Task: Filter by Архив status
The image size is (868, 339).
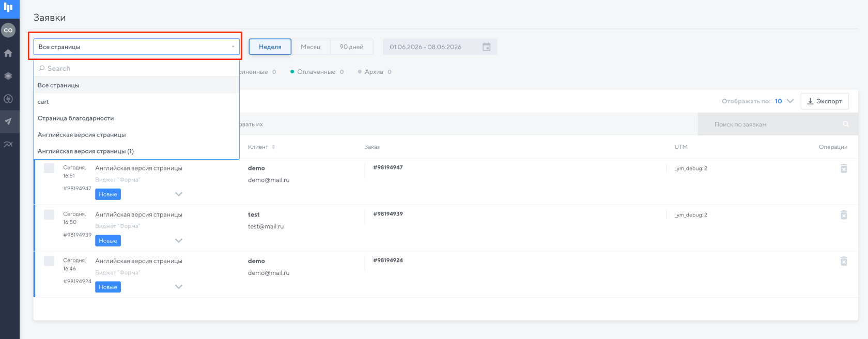Action: (375, 72)
